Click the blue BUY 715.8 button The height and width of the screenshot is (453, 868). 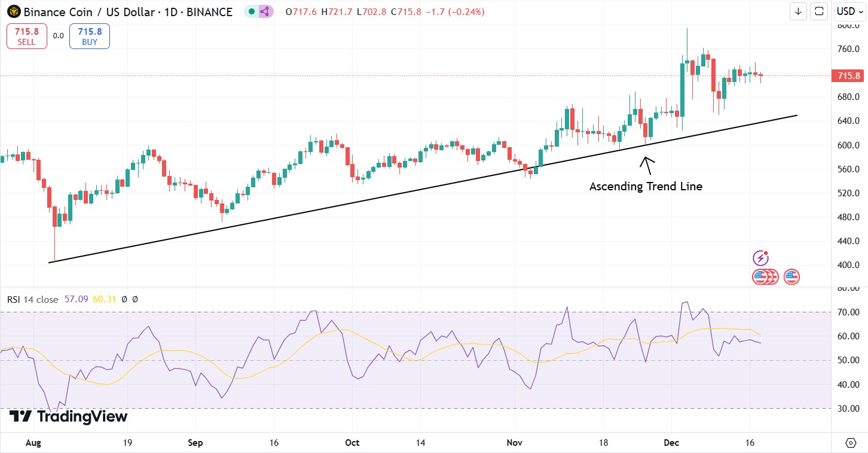point(90,36)
